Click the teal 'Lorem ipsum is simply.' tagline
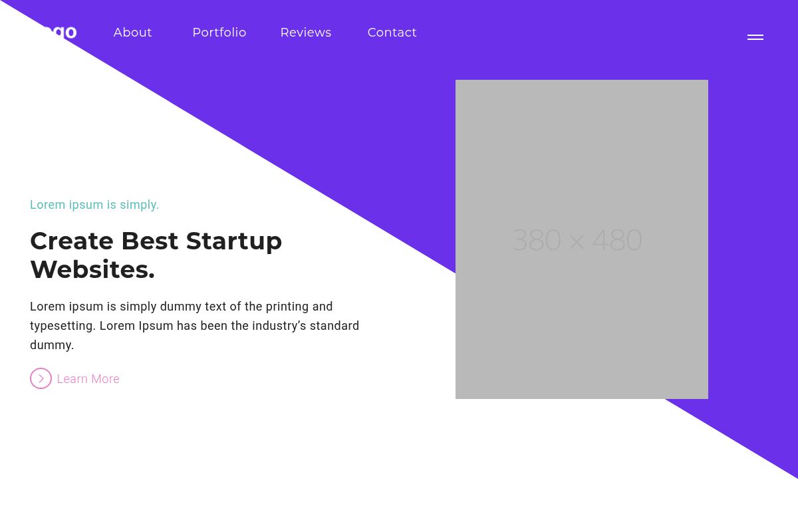Viewport: 798px width, 532px height. tap(94, 205)
